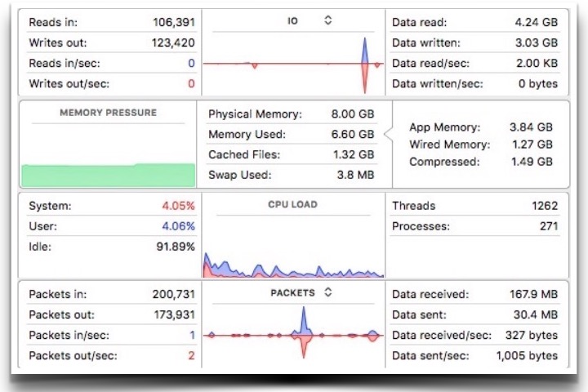Open the IO graph type selector

point(327,21)
